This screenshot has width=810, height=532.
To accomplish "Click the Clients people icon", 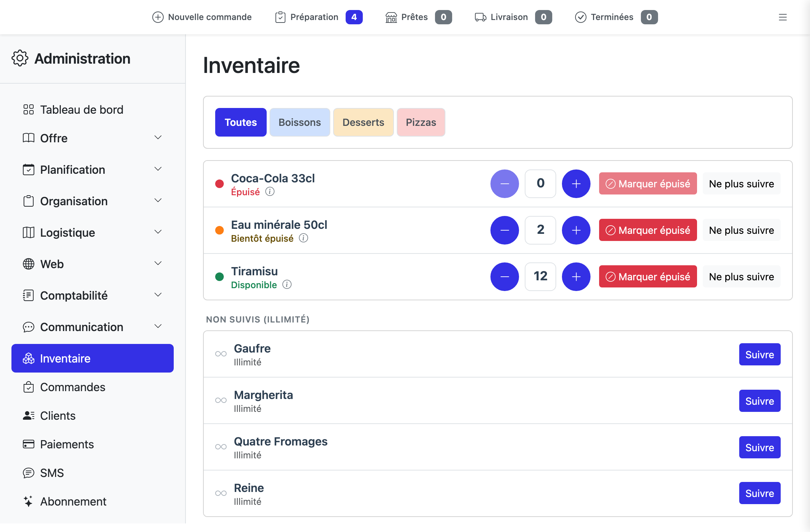I will (29, 415).
